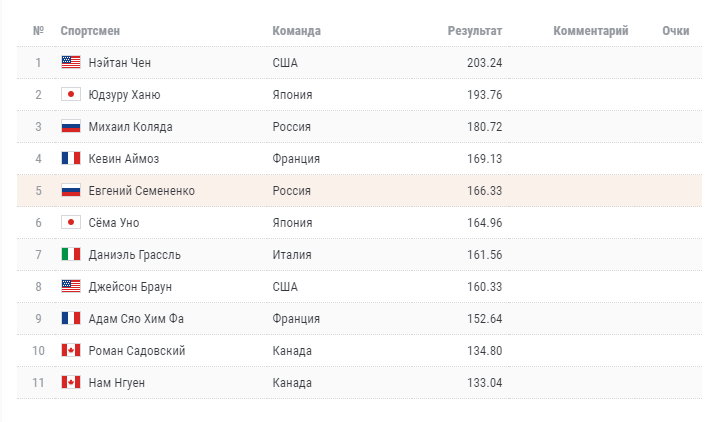Click the Результат column header

[x=474, y=31]
